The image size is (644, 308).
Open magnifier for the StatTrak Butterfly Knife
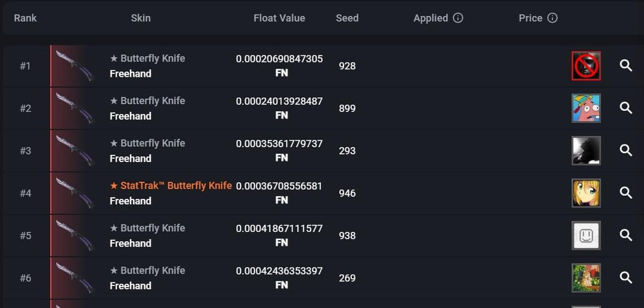tap(626, 192)
